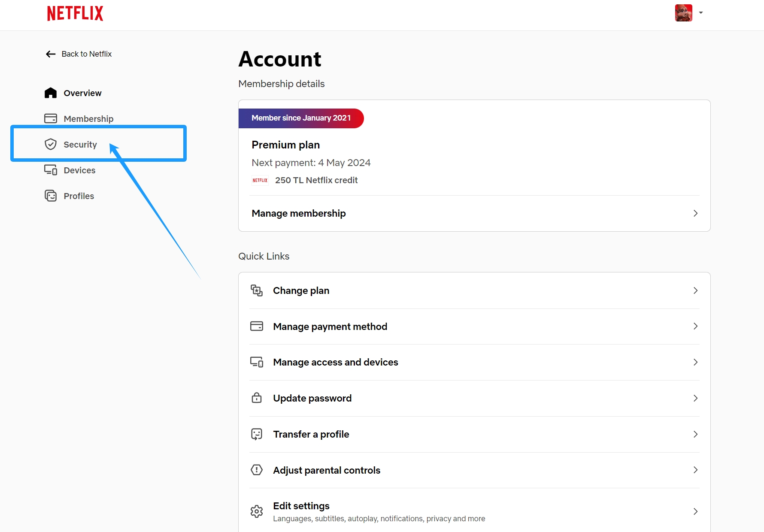This screenshot has height=532, width=764.
Task: Open Manage payment method
Action: point(474,326)
